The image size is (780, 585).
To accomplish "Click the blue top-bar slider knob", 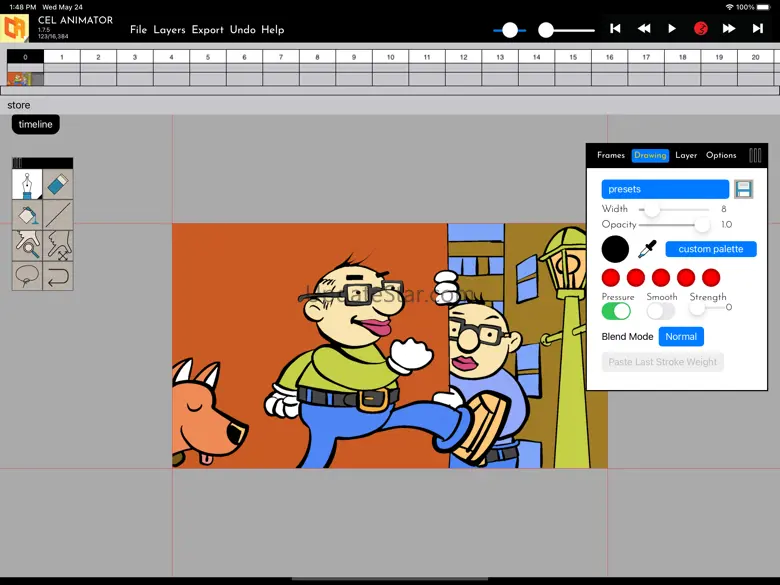I will [x=509, y=30].
